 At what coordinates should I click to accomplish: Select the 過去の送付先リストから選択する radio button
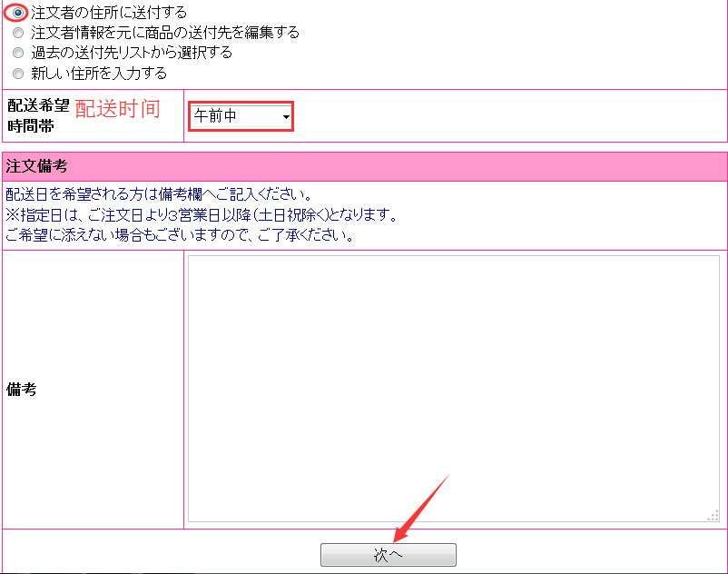[x=18, y=53]
